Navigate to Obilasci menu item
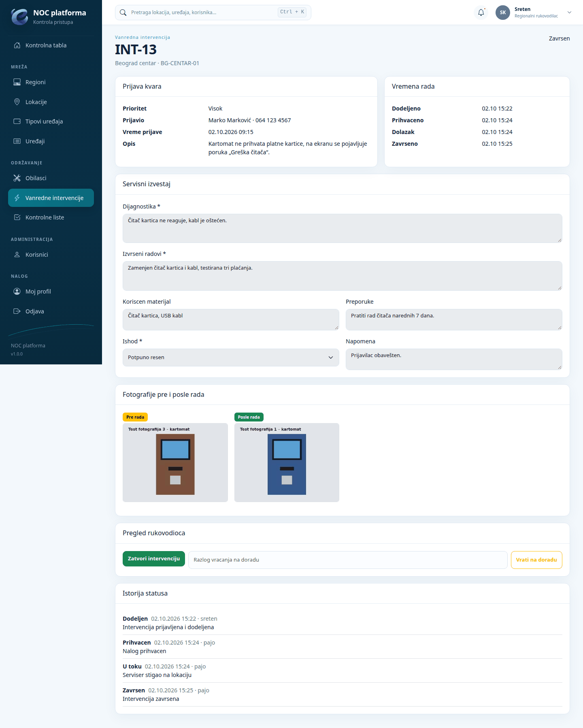This screenshot has width=583, height=728. coord(51,178)
